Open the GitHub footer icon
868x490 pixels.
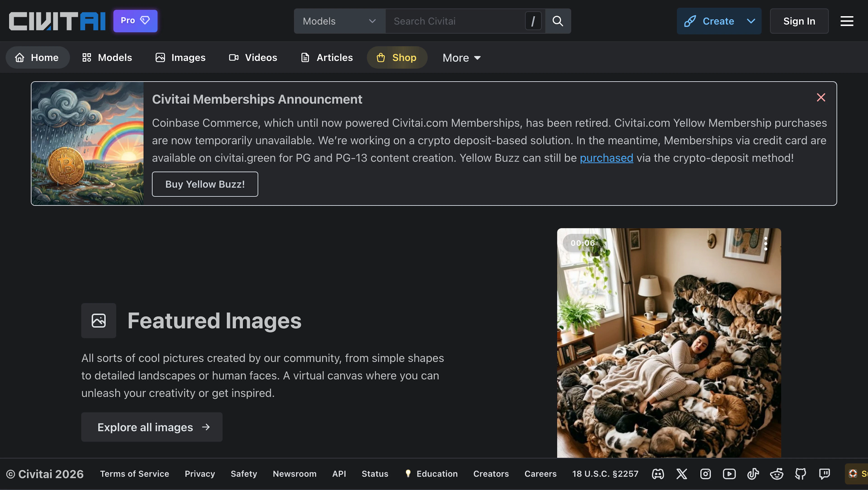point(801,474)
